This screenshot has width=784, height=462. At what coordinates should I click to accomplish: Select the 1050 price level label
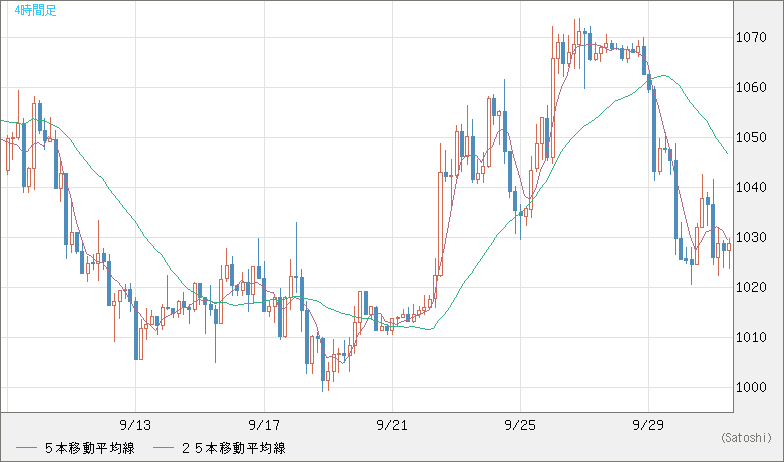pyautogui.click(x=750, y=138)
